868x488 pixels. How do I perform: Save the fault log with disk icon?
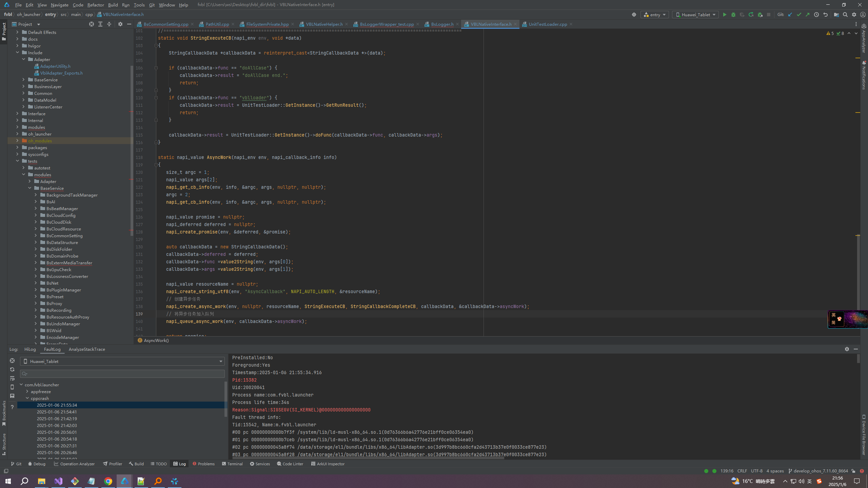click(x=12, y=396)
